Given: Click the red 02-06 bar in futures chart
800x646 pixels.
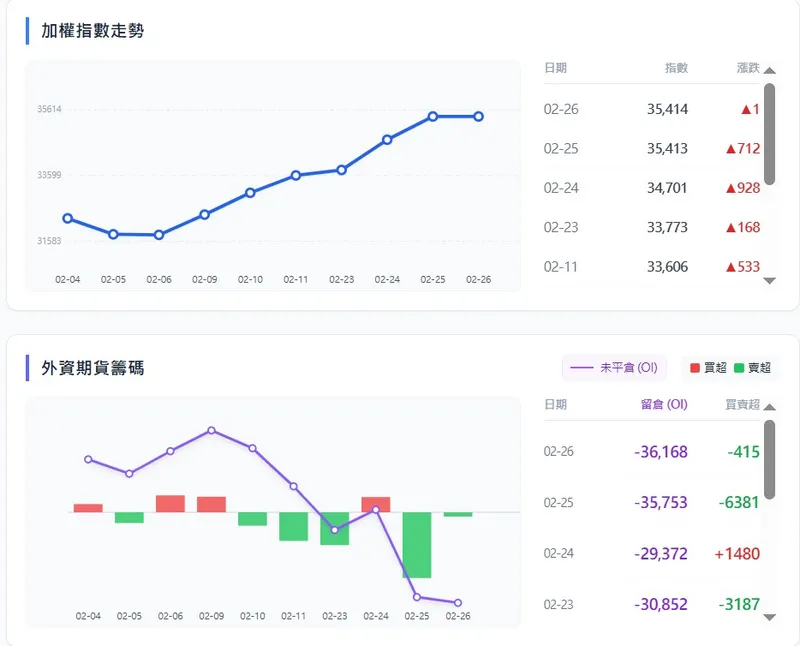Looking at the screenshot, I should click(x=171, y=503).
